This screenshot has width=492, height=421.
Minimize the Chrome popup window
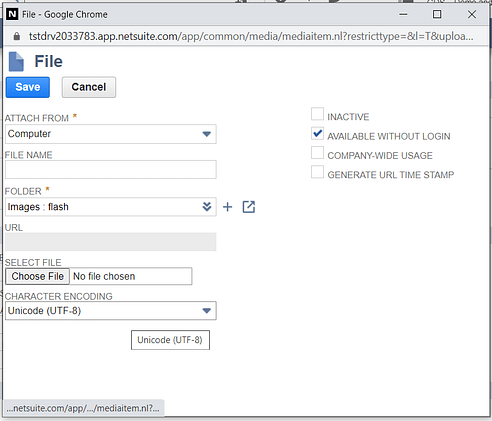pos(403,14)
